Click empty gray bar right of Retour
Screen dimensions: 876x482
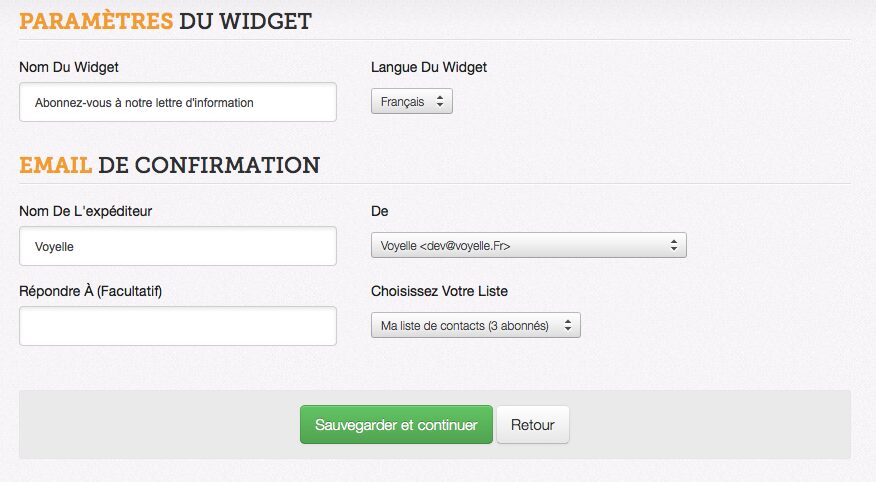point(710,424)
